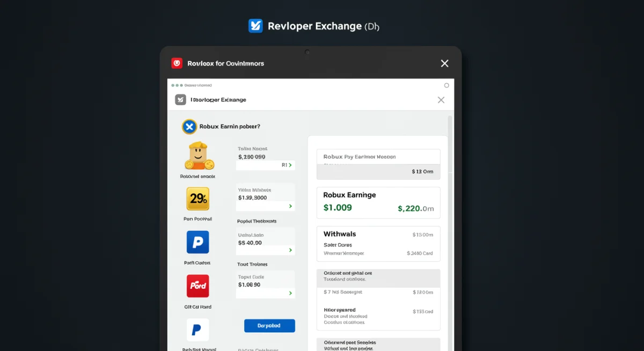Click the Robux Pay Earinner Mosaon field
The width and height of the screenshot is (644, 351).
coord(378,157)
